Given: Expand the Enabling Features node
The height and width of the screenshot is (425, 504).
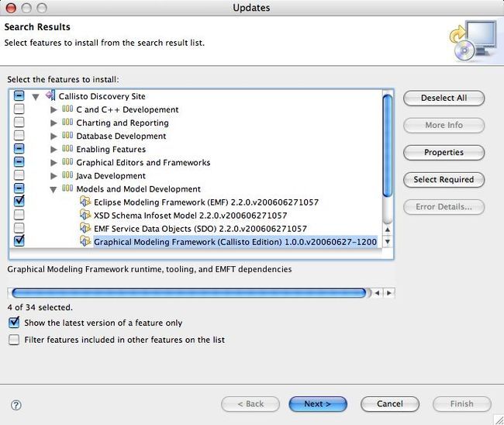Looking at the screenshot, I should (x=54, y=149).
